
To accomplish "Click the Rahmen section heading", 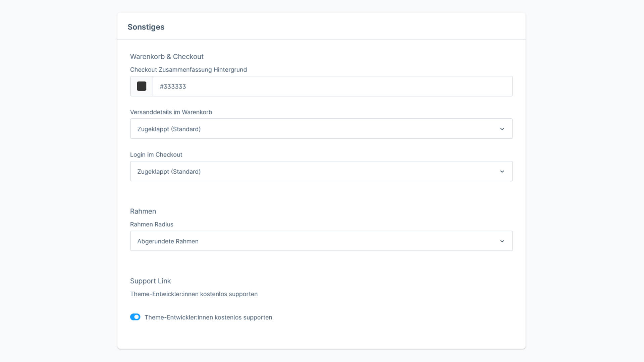I will (x=143, y=211).
